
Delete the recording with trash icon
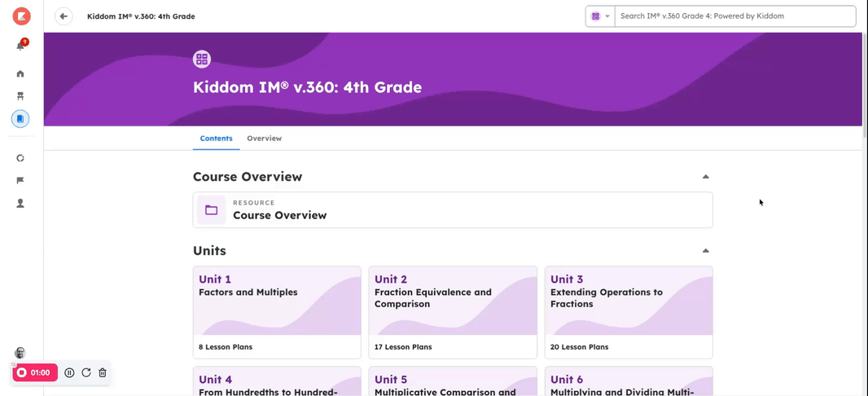point(103,372)
